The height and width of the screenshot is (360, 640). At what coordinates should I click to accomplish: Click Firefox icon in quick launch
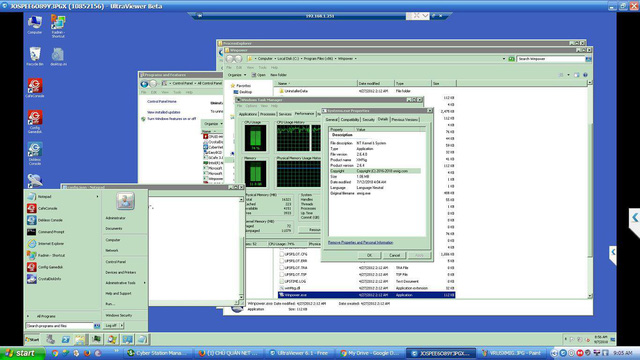[87, 353]
